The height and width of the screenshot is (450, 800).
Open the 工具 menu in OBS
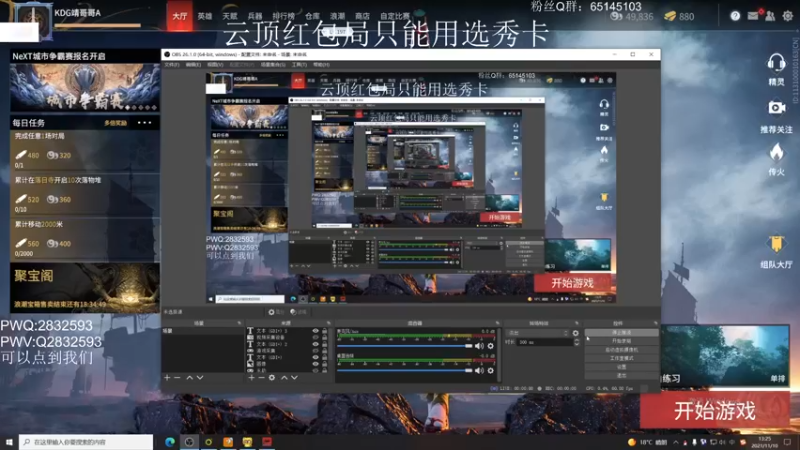point(299,65)
